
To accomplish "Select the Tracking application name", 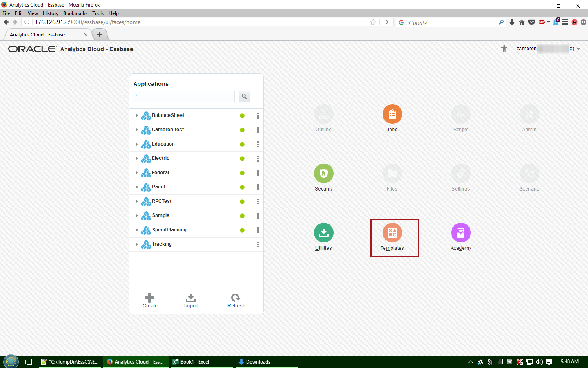I will click(x=162, y=244).
